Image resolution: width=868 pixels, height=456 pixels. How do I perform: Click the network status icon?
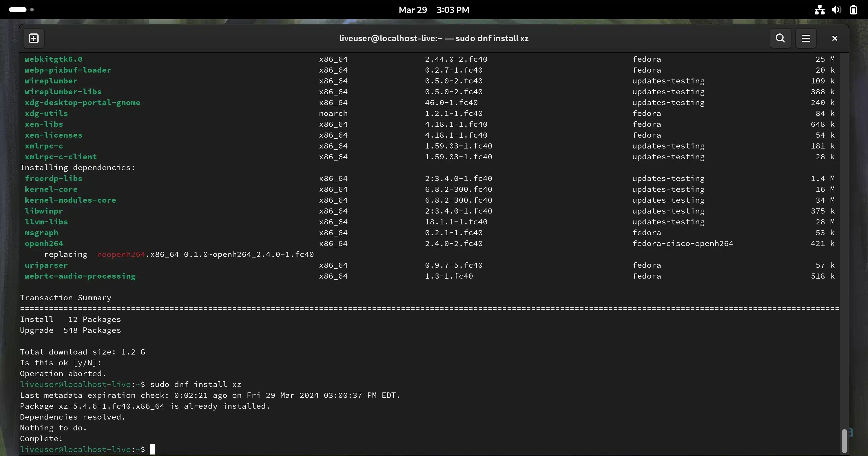coord(819,10)
